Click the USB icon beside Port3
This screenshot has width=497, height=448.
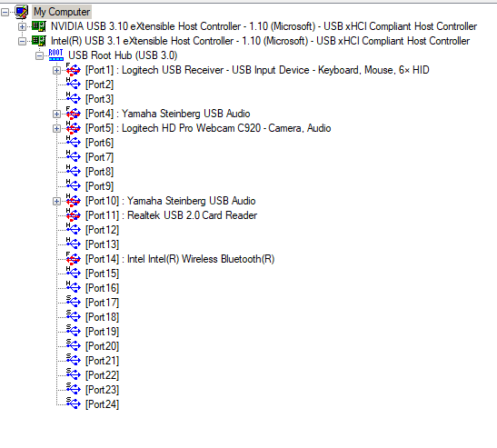pos(74,99)
